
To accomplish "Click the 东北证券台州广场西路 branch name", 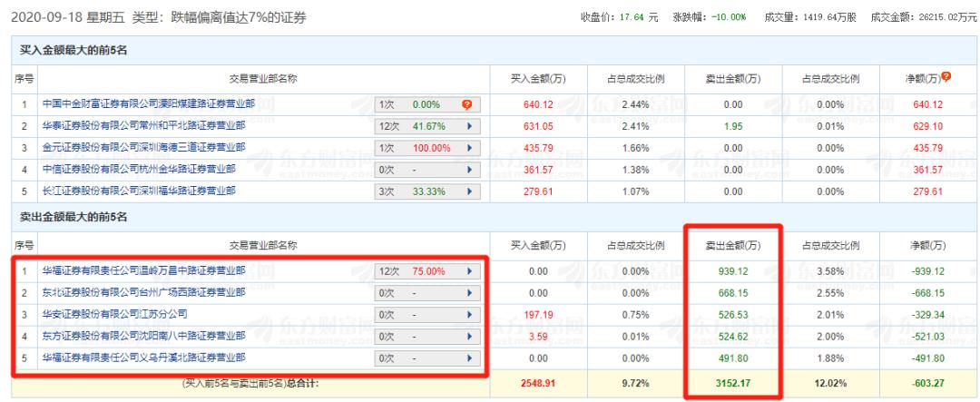I will tap(144, 292).
